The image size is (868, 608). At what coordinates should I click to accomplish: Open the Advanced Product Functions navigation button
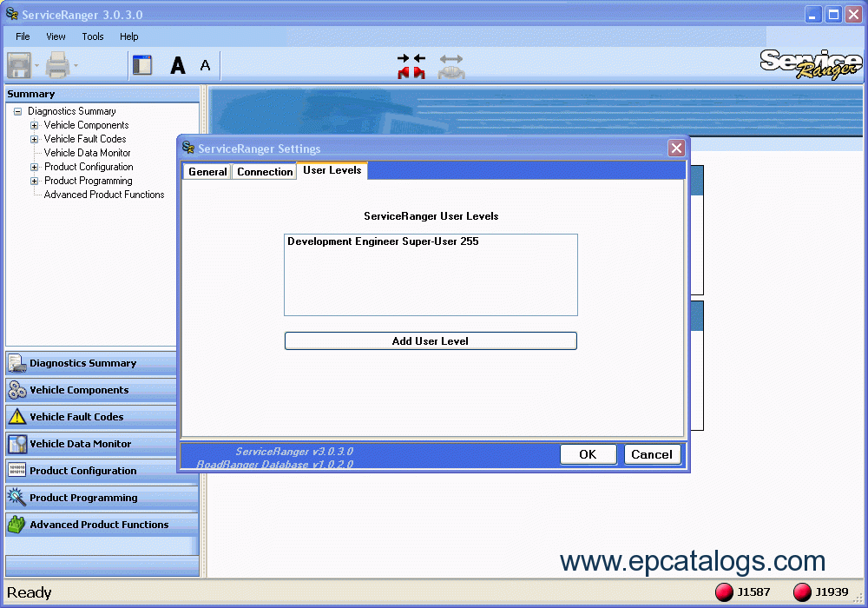(x=102, y=525)
